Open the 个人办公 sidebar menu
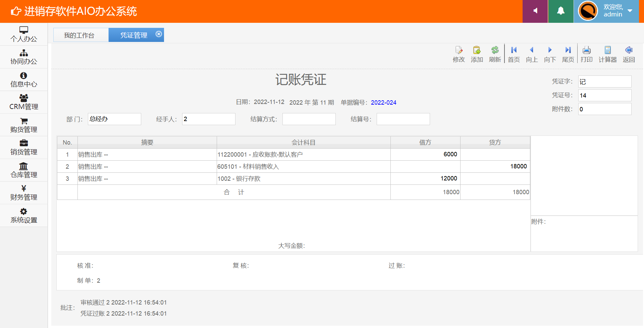This screenshot has height=328, width=644. pyautogui.click(x=23, y=34)
